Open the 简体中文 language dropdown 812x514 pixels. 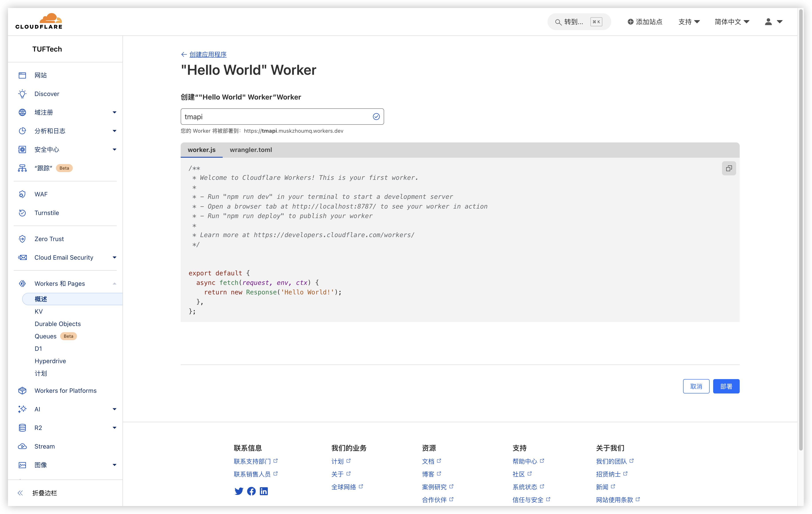click(x=732, y=22)
